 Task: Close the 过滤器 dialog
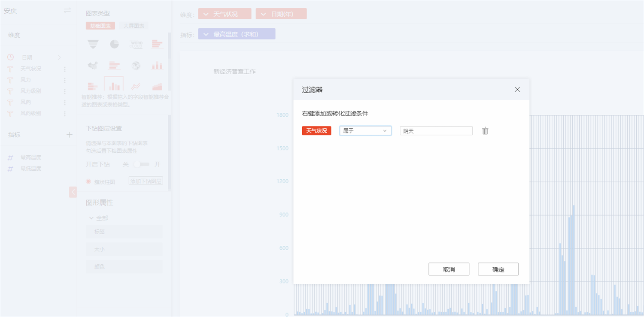tap(517, 90)
